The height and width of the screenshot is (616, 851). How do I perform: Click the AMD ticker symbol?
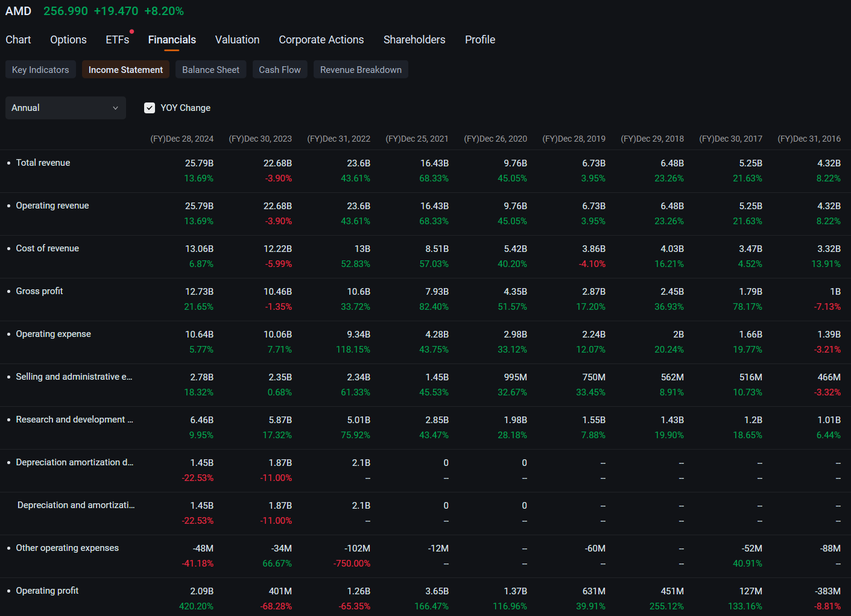(x=18, y=11)
